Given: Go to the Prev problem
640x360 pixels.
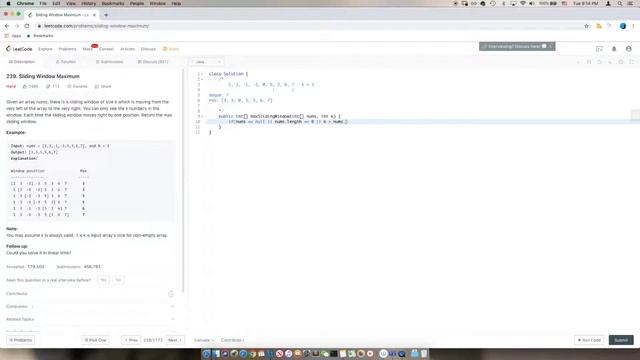Looking at the screenshot, I should 131,340.
